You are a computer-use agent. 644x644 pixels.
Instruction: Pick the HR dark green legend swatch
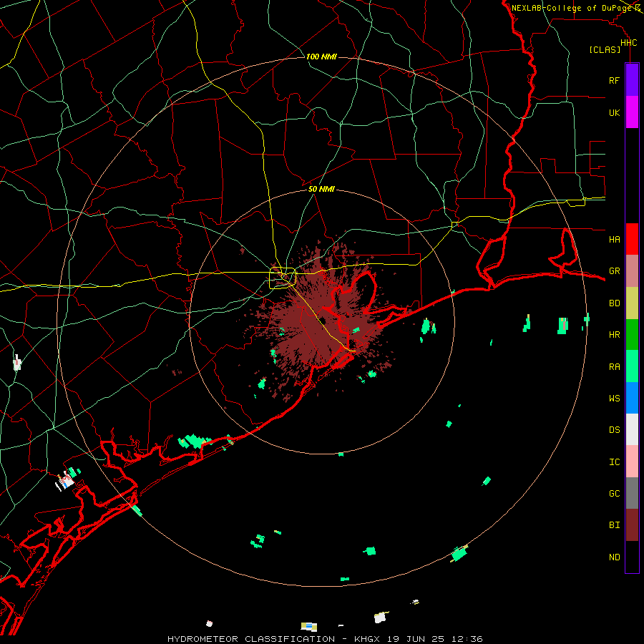click(632, 335)
